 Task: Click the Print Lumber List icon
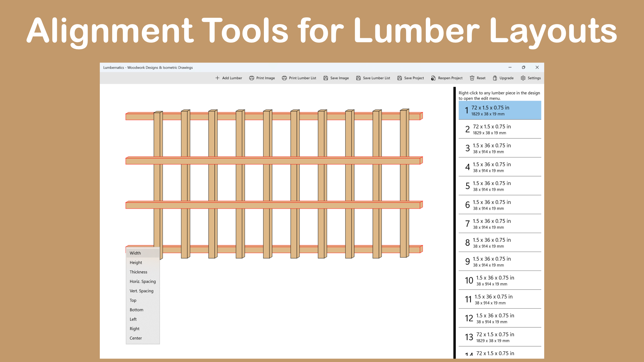coord(284,78)
